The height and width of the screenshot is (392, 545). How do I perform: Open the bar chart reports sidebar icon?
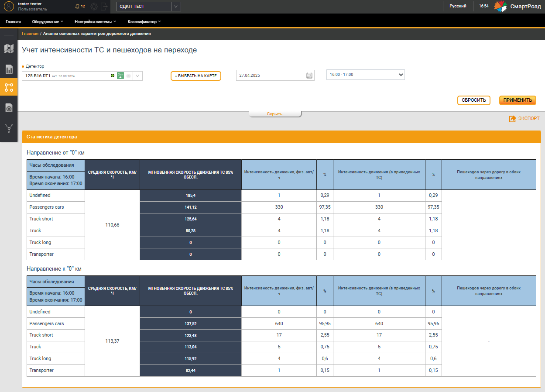click(x=9, y=69)
